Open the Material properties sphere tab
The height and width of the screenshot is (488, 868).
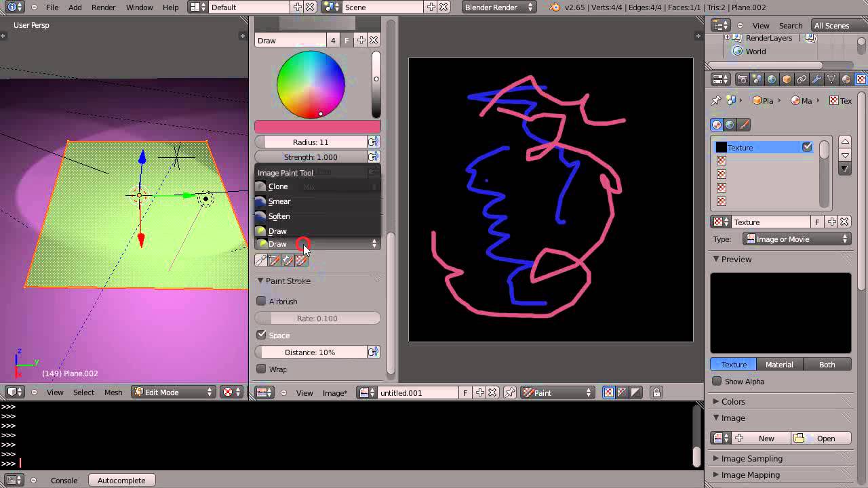(x=846, y=79)
